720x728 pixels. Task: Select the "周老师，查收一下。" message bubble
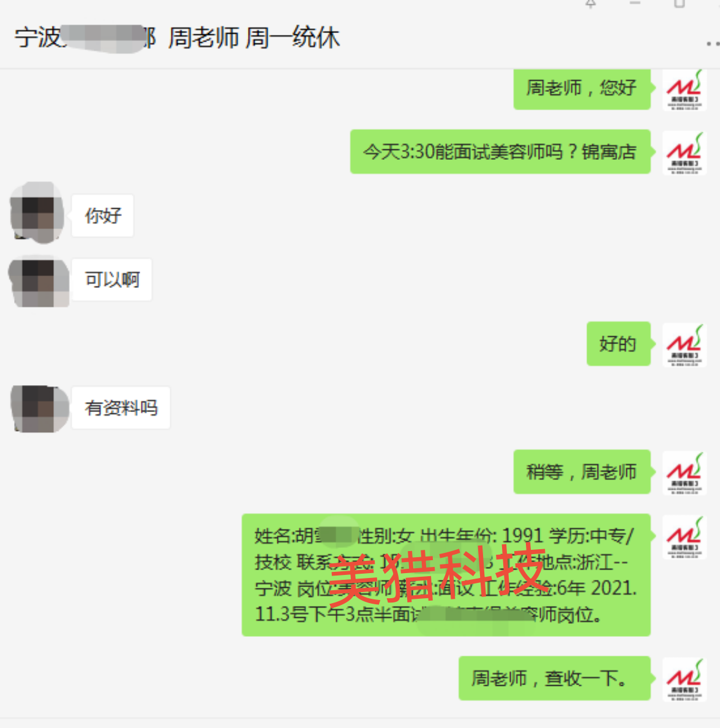[555, 678]
